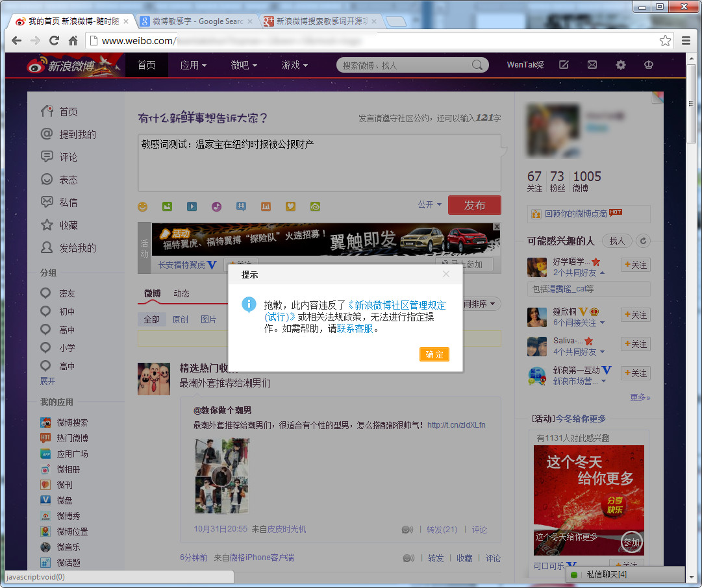
Task: Bookmark this page with the star icon
Action: (x=665, y=41)
